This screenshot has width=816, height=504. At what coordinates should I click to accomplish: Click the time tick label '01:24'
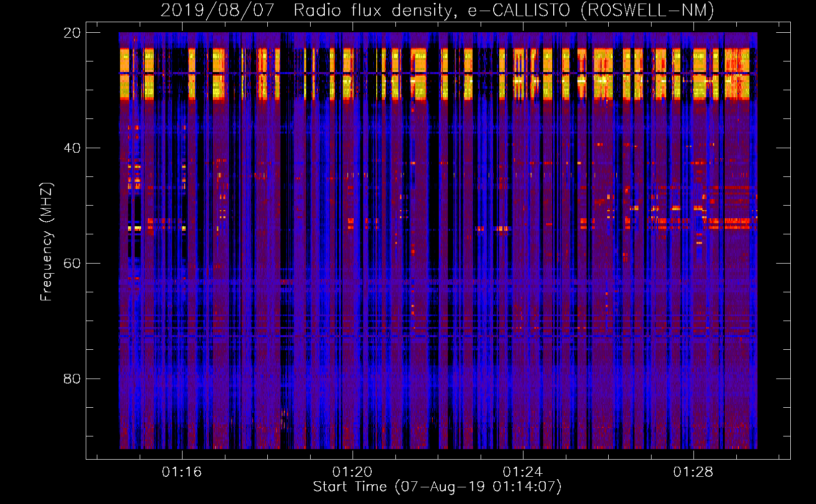click(522, 472)
